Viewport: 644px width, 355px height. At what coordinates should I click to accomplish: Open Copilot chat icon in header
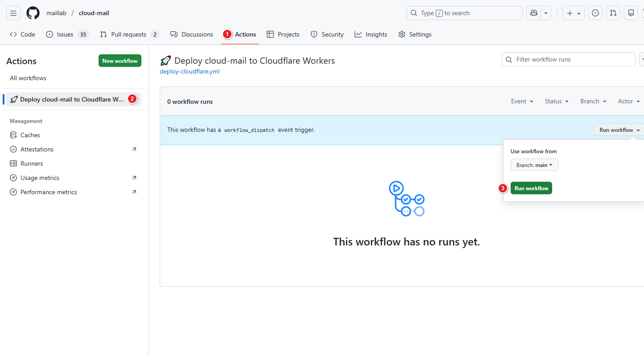pyautogui.click(x=533, y=13)
